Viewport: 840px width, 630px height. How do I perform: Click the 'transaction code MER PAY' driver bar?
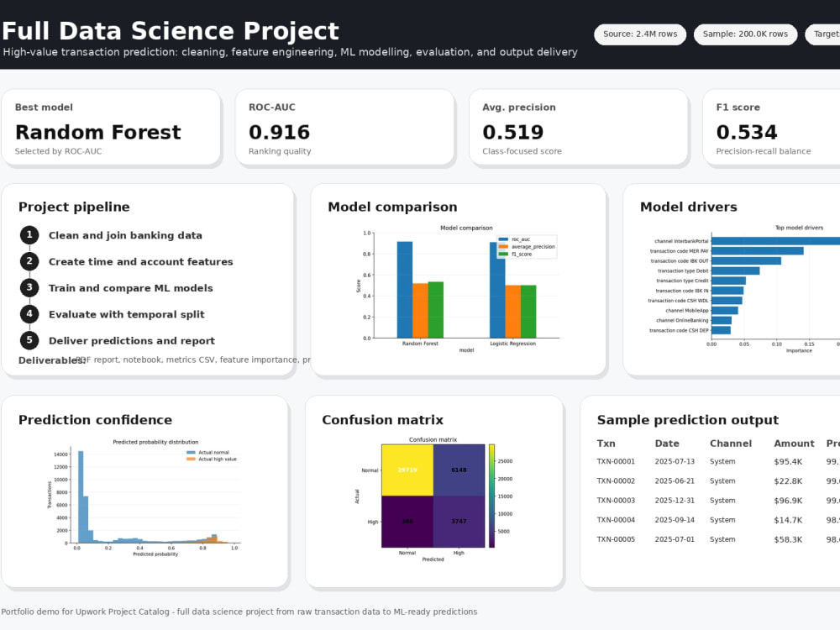coord(758,250)
